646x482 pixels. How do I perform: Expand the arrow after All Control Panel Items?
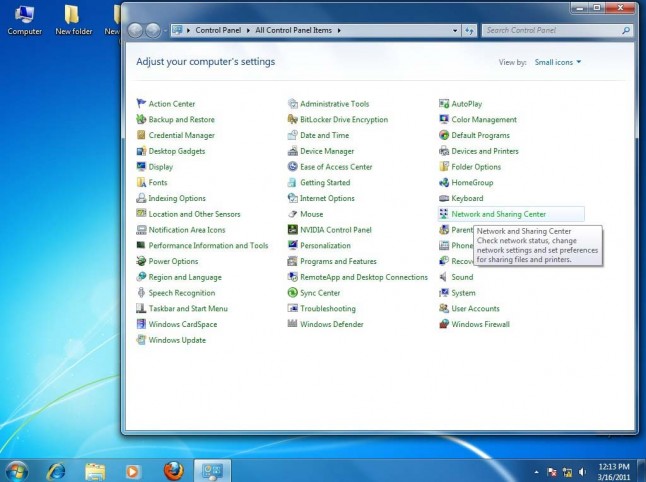tap(339, 30)
